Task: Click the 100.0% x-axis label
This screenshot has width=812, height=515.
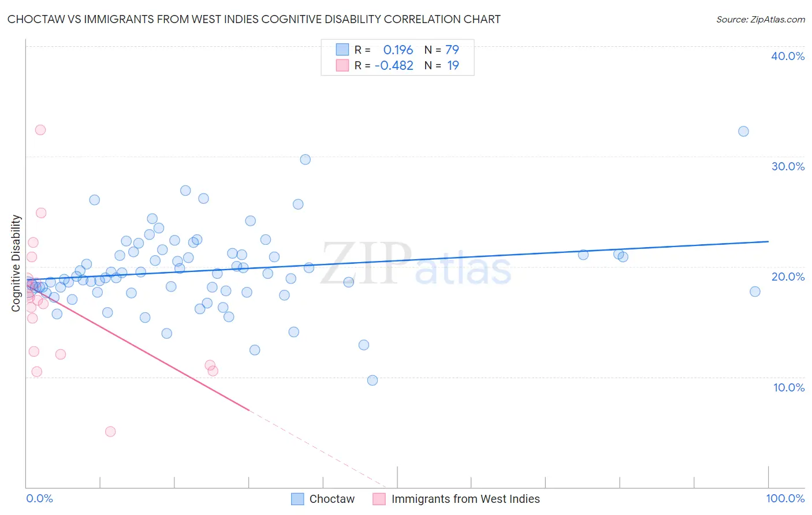Action: 785,498
